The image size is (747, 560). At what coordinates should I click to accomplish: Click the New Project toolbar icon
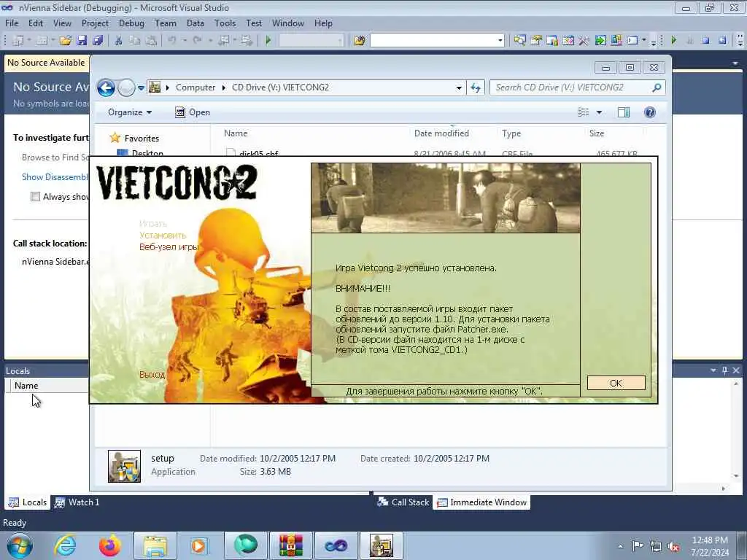[x=18, y=41]
